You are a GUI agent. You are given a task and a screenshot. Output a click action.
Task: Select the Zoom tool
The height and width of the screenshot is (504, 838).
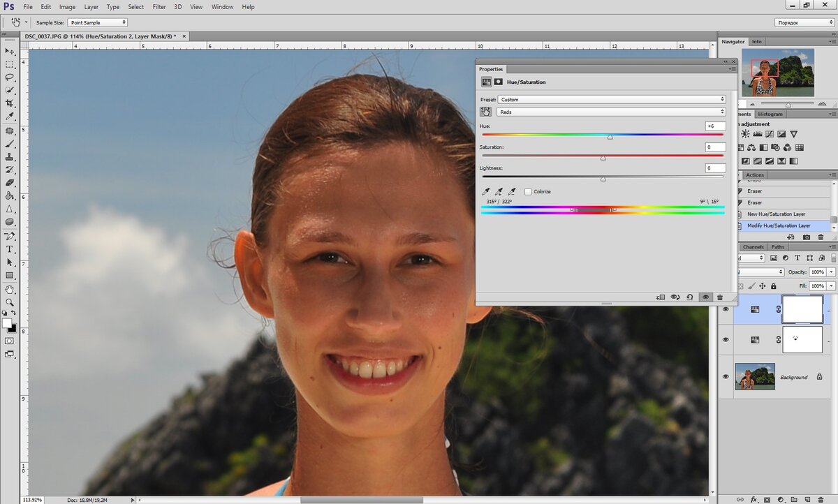[x=10, y=302]
